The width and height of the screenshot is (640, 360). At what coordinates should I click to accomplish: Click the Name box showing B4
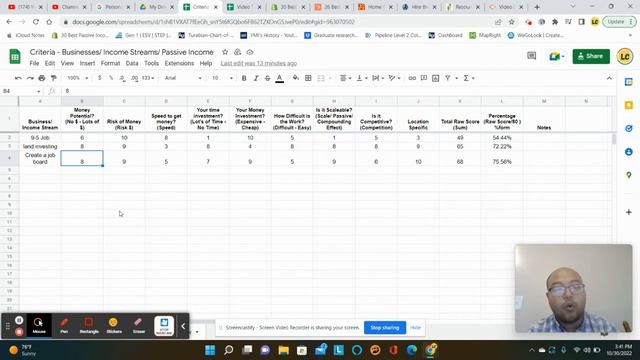21,91
